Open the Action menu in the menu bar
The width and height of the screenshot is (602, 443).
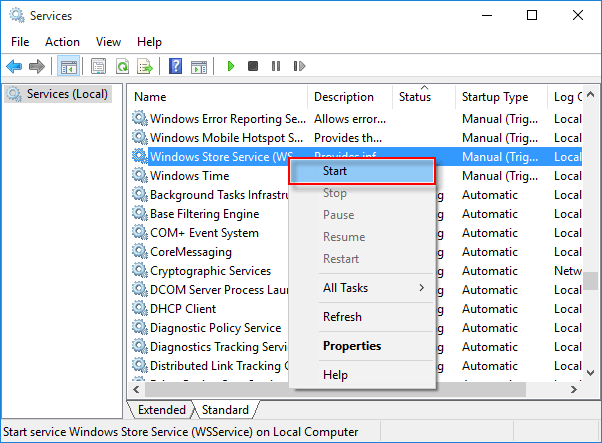[x=62, y=42]
